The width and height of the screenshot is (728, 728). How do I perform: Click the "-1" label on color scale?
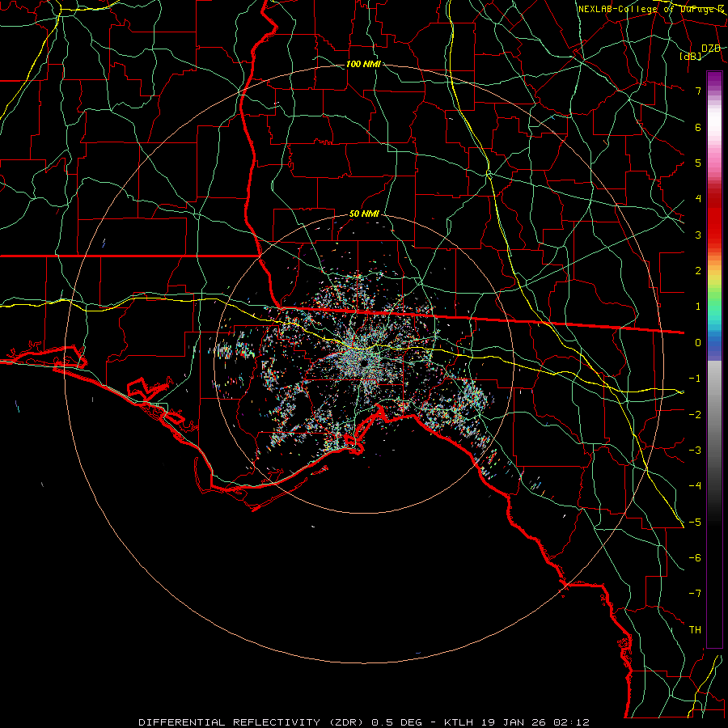click(695, 379)
